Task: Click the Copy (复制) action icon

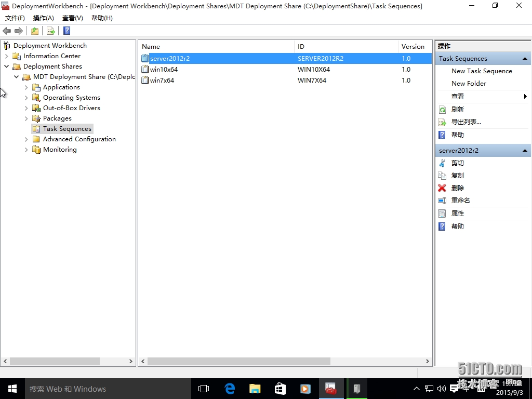Action: pyautogui.click(x=442, y=176)
